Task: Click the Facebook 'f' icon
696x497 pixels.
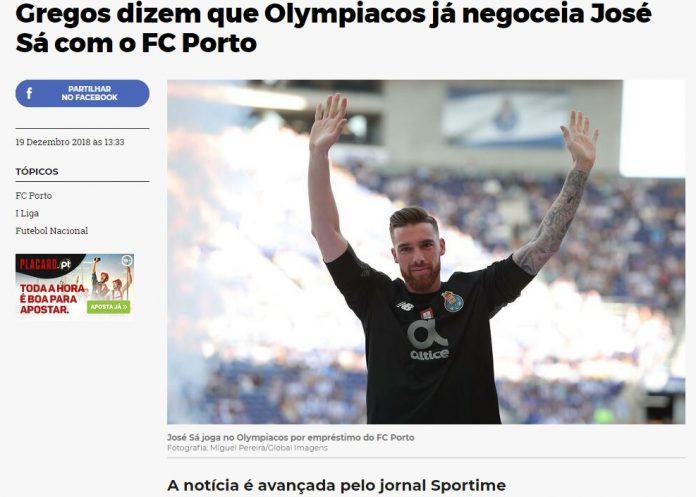Action: [x=29, y=93]
